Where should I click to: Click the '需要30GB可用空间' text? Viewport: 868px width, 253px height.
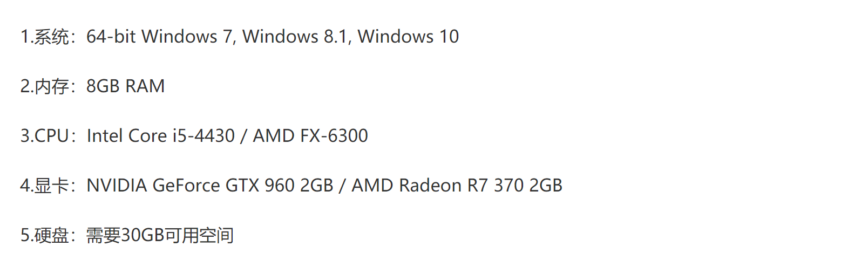tap(160, 235)
